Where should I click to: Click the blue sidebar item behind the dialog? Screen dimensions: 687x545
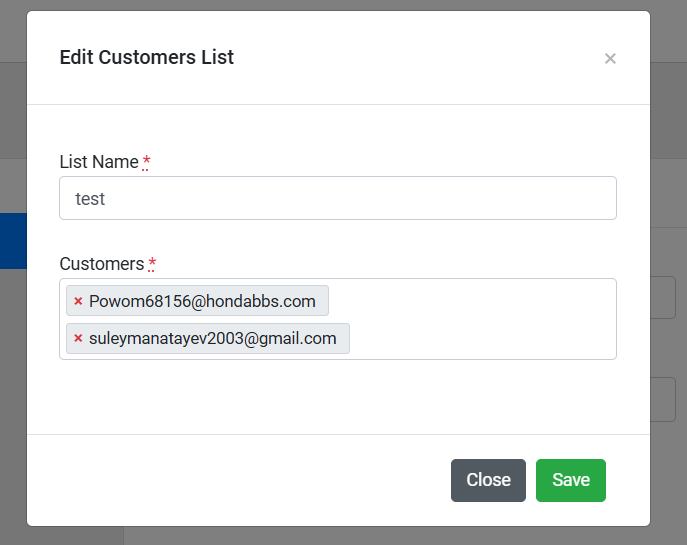pos(13,240)
